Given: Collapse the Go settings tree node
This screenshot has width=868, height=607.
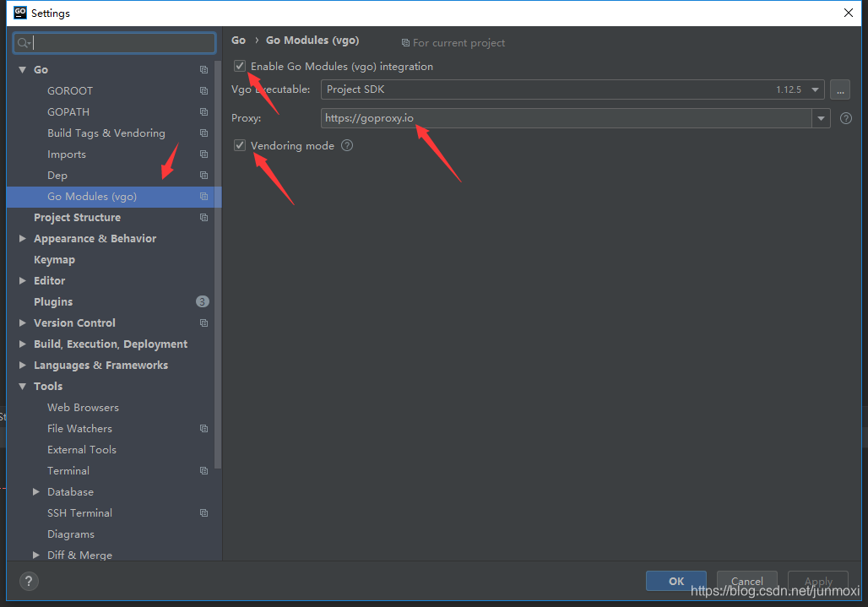Looking at the screenshot, I should pos(23,70).
